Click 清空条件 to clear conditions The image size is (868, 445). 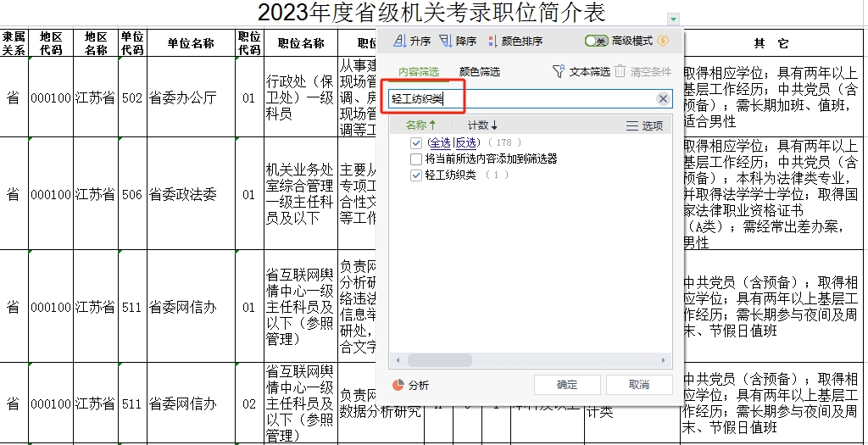tap(643, 71)
